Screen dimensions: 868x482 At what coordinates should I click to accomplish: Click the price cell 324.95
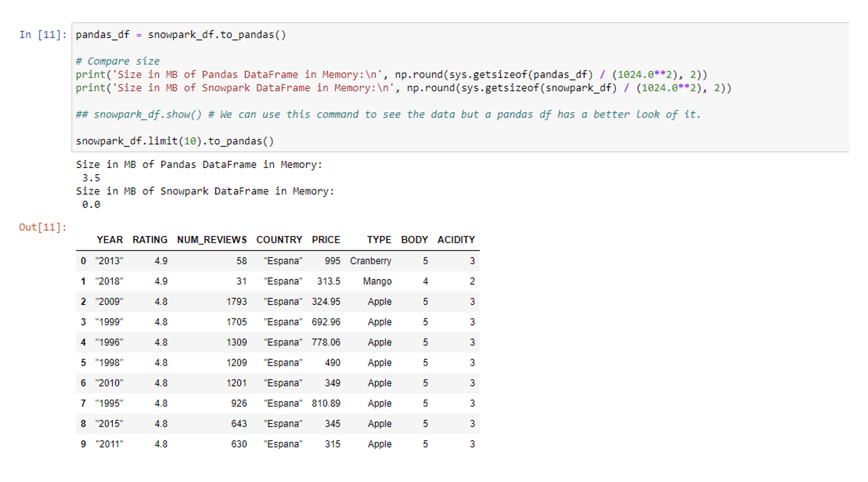(x=326, y=302)
